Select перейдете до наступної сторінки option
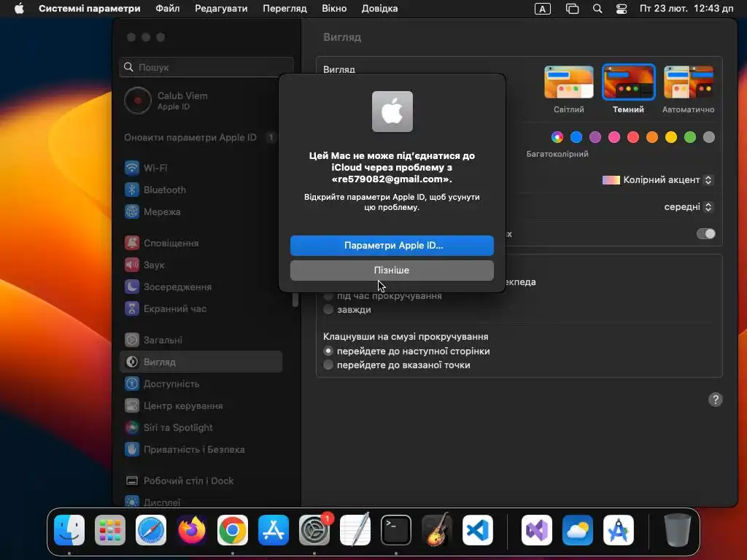The width and height of the screenshot is (747, 560). coord(328,351)
